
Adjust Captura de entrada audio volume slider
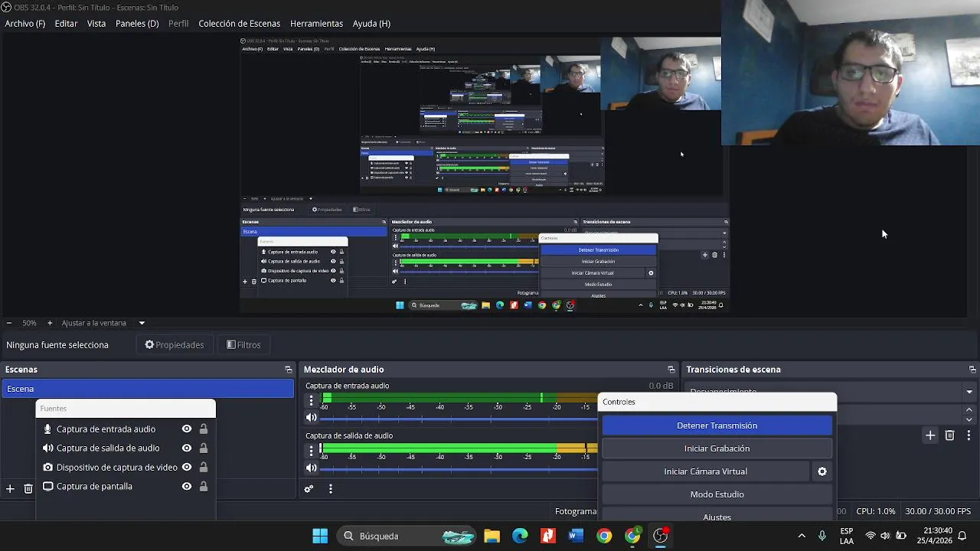tap(459, 419)
